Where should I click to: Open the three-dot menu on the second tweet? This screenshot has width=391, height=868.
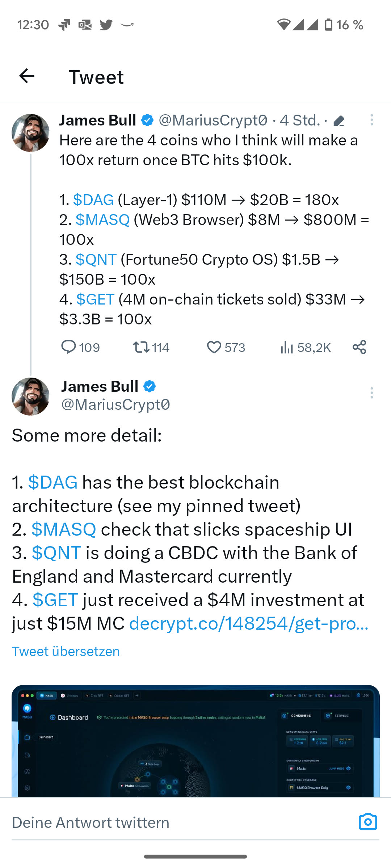pos(371,393)
